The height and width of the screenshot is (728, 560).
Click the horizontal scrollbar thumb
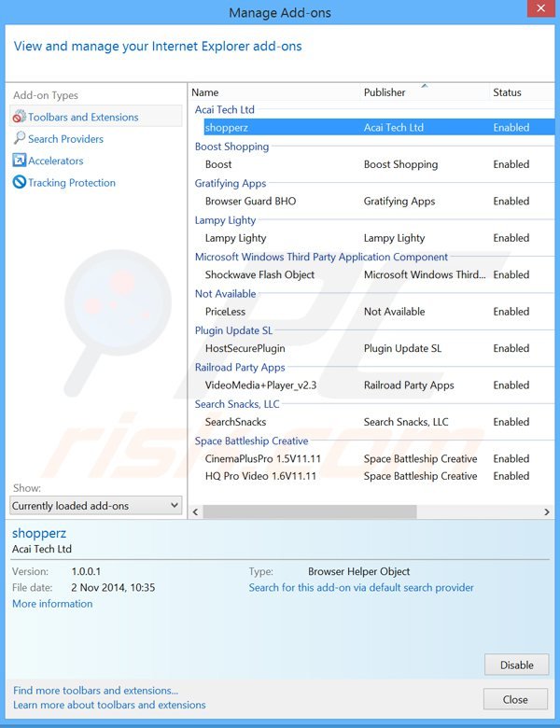click(x=310, y=511)
